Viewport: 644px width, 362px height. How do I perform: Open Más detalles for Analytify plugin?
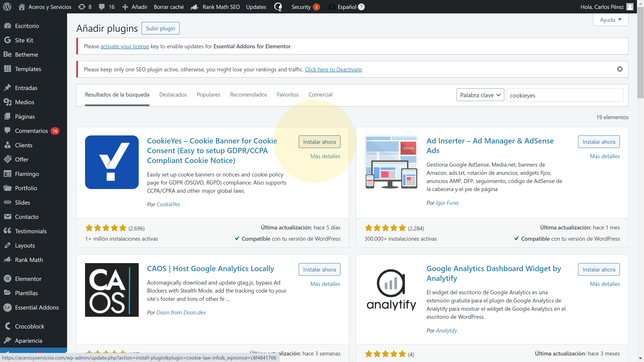(605, 284)
